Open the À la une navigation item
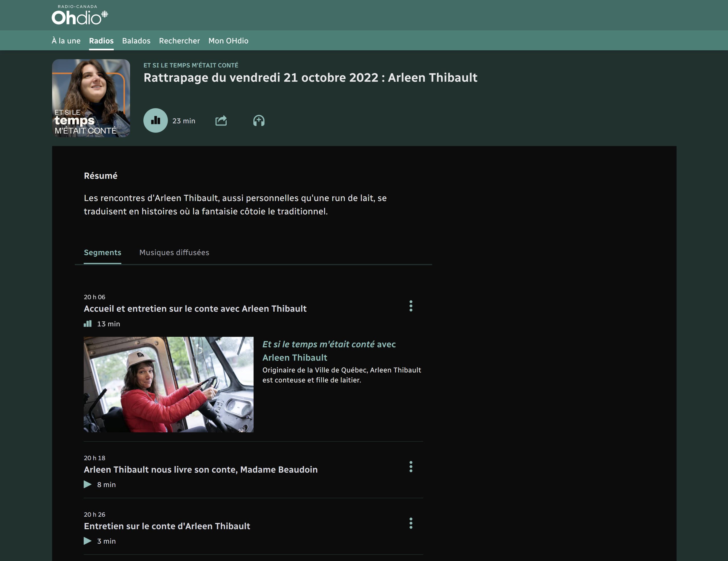The image size is (728, 561). tap(66, 41)
